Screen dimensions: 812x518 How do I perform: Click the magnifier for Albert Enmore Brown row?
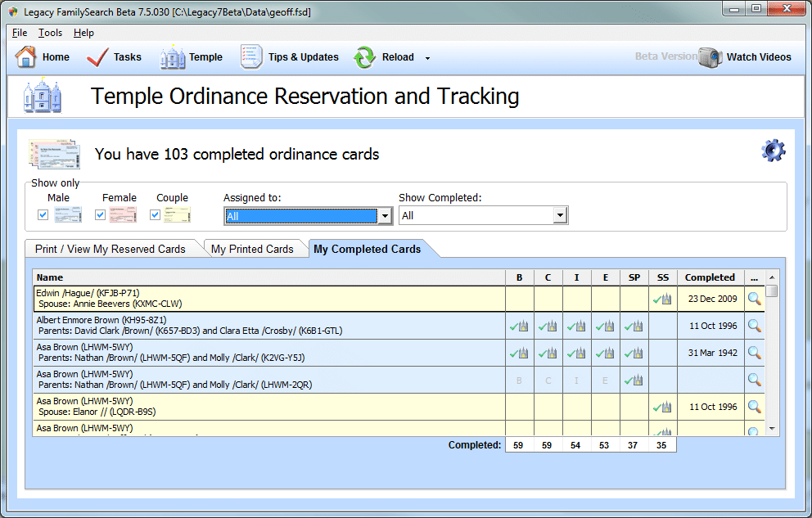[755, 326]
